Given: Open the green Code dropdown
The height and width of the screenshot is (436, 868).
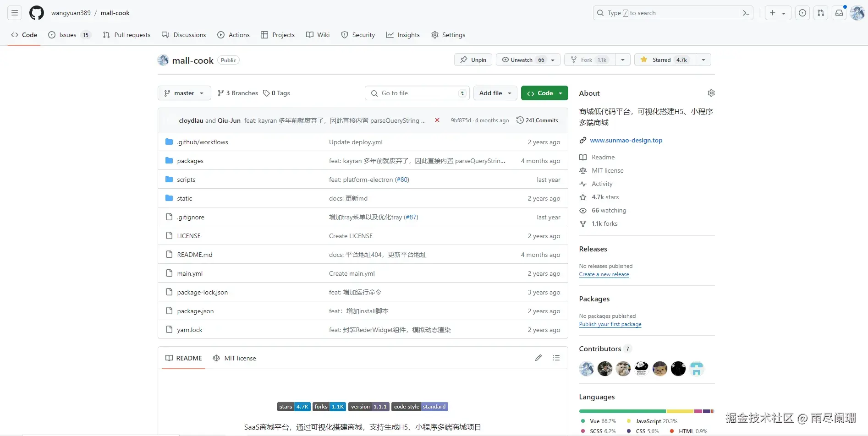Looking at the screenshot, I should pyautogui.click(x=544, y=93).
